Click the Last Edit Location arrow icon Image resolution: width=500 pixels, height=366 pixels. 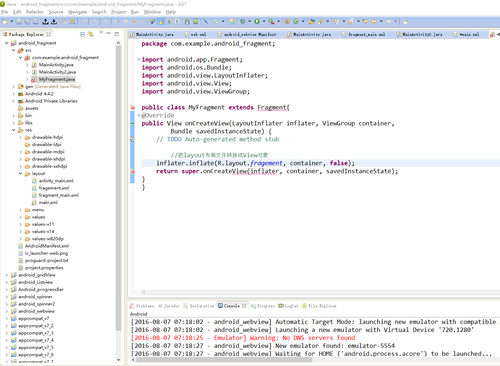tap(366, 22)
